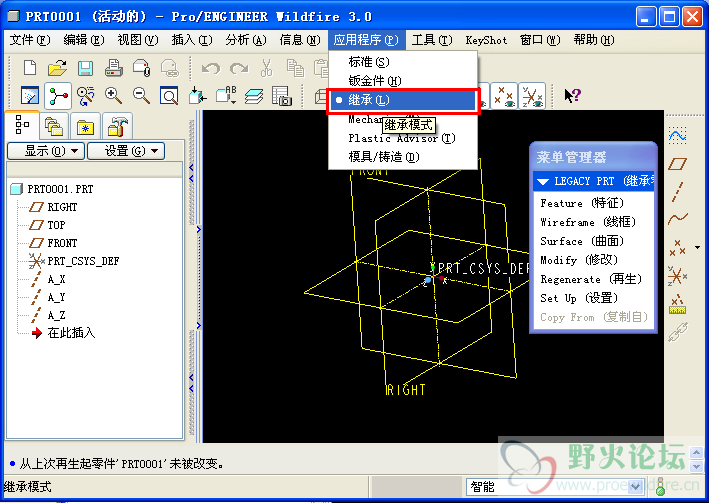
Task: Repaint the screen with the redraw icon
Action: (x=30, y=96)
